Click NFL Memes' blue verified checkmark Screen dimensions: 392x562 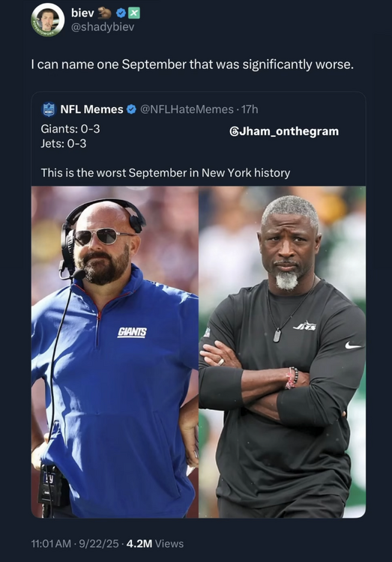pos(132,109)
